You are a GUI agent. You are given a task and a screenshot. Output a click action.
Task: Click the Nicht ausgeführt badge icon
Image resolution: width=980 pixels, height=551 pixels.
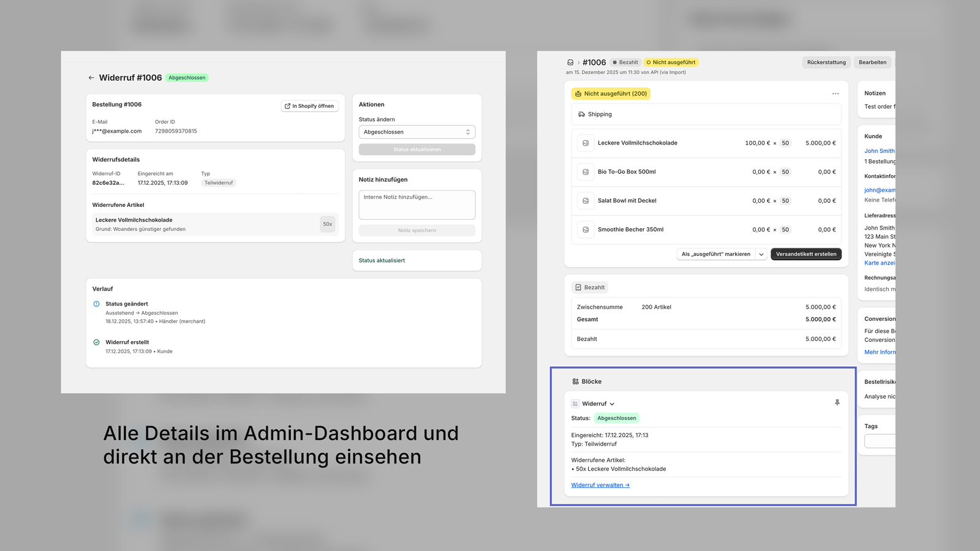pos(578,93)
